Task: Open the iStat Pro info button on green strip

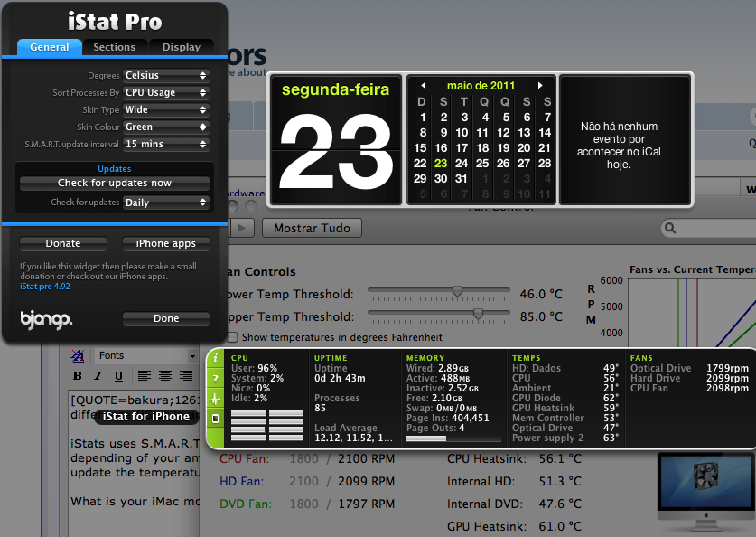Action: tap(216, 357)
